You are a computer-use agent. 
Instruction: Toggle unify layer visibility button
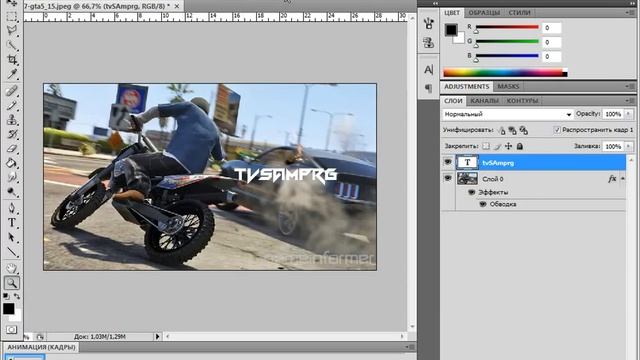click(512, 130)
